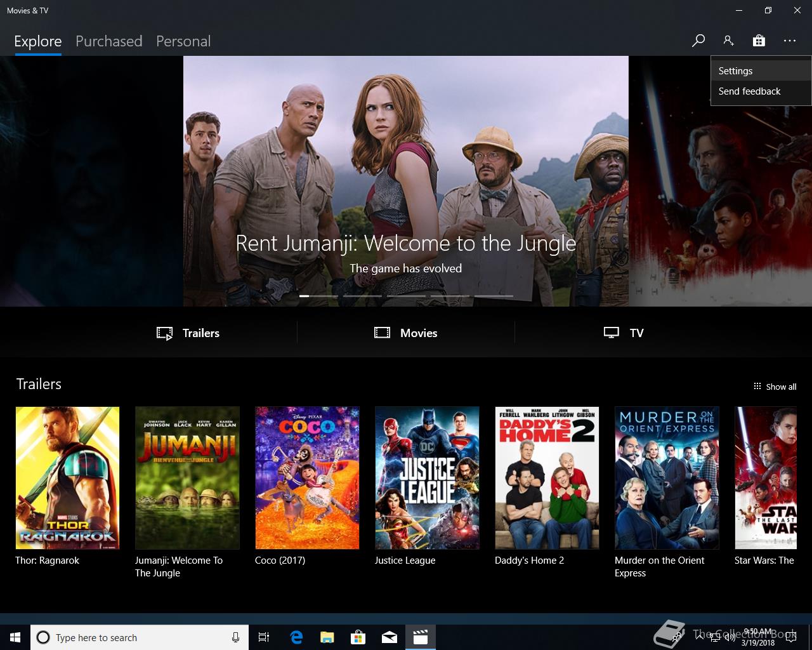Switch to the Personal tab

tap(183, 41)
